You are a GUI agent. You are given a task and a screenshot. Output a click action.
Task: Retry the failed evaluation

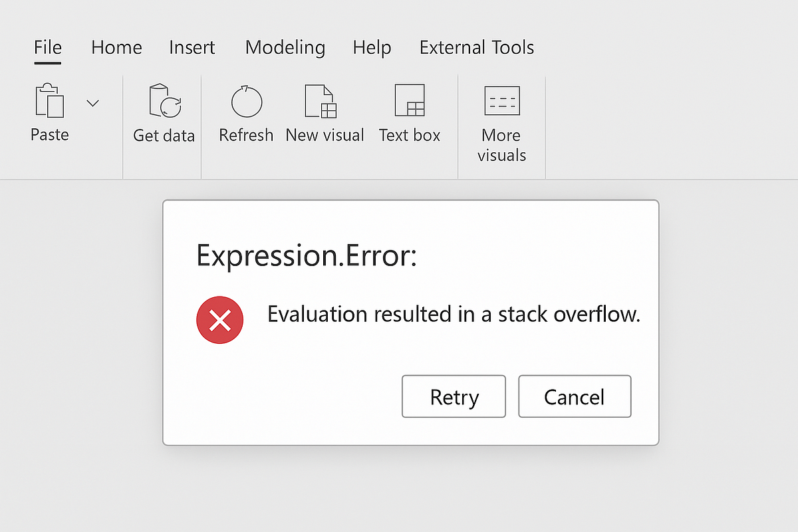454,396
